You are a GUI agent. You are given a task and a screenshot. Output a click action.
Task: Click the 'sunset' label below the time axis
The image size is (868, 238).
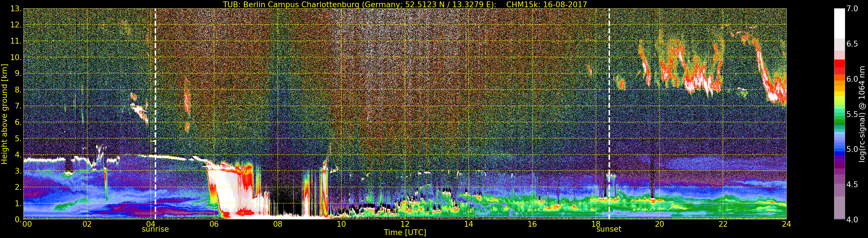coord(609,229)
